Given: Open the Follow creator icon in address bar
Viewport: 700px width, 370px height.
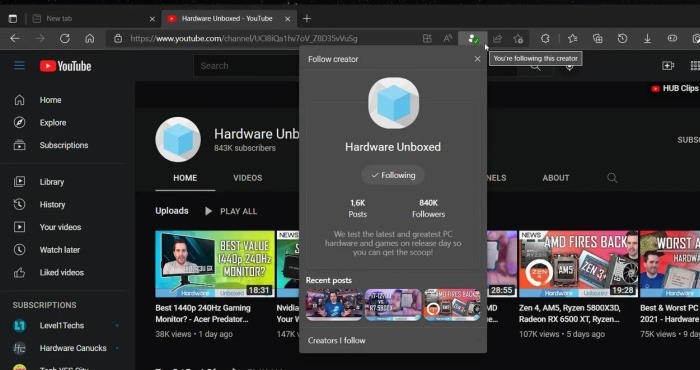Looking at the screenshot, I should point(473,39).
